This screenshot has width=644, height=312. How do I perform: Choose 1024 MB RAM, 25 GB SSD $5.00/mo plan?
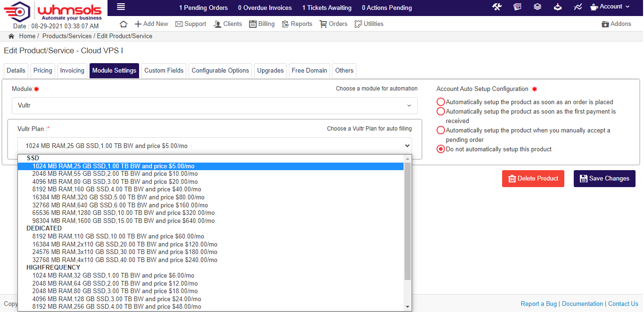(x=211, y=166)
